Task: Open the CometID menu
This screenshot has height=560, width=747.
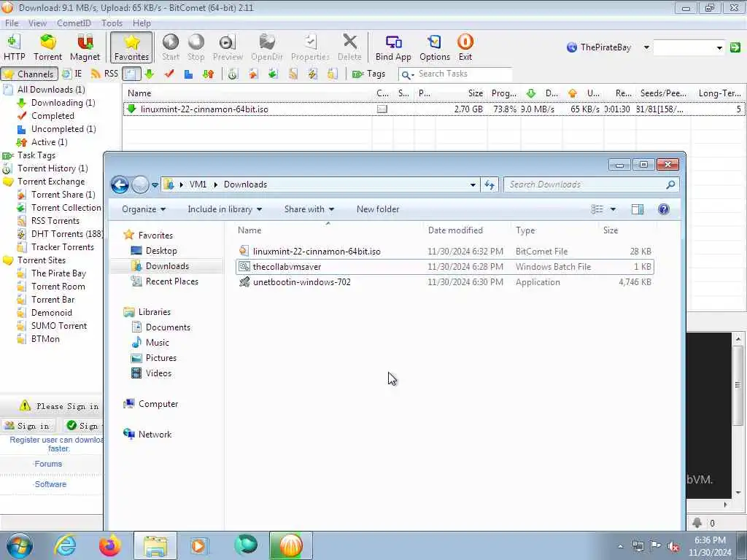Action: (x=74, y=23)
